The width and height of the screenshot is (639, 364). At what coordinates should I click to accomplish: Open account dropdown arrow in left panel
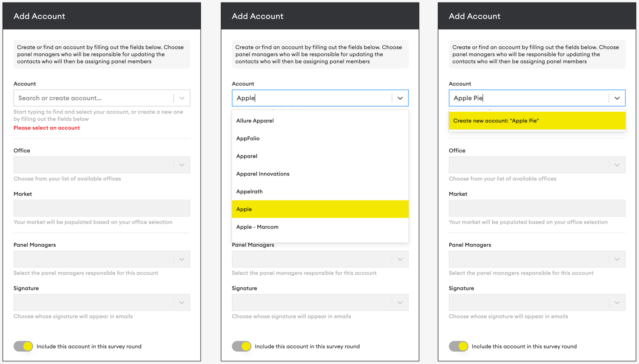182,98
